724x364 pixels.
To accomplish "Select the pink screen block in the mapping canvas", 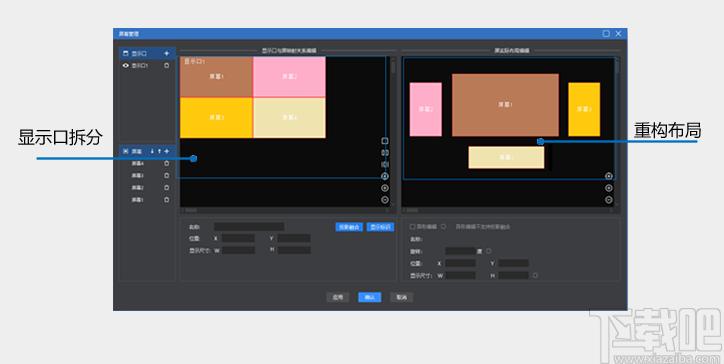I will (x=289, y=77).
